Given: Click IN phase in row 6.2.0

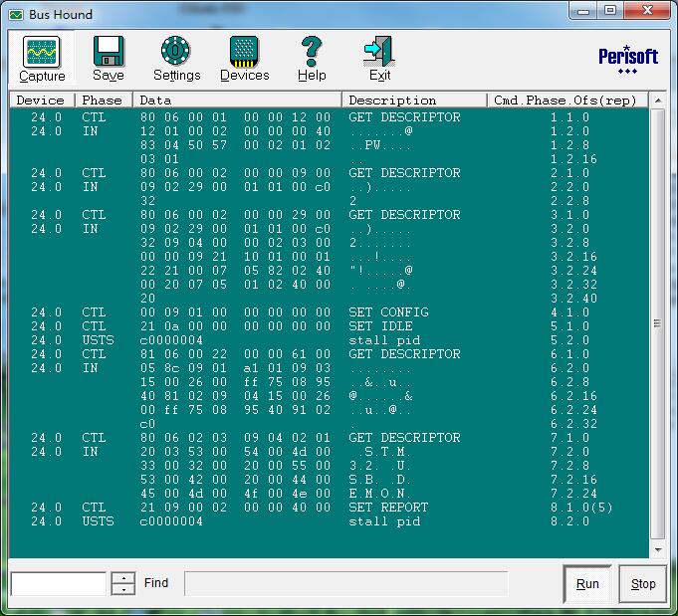Looking at the screenshot, I should tap(90, 368).
